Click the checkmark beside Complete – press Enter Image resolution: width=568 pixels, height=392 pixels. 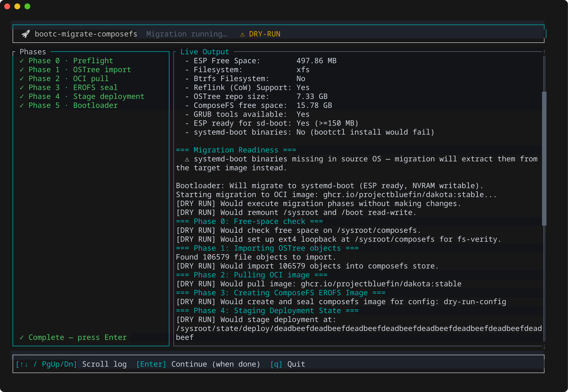coord(22,337)
